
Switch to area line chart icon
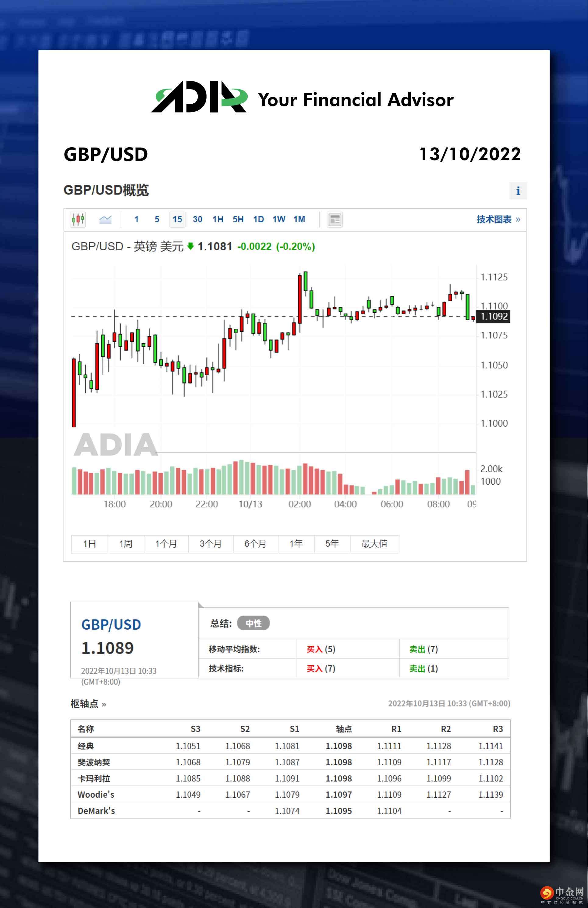[105, 219]
